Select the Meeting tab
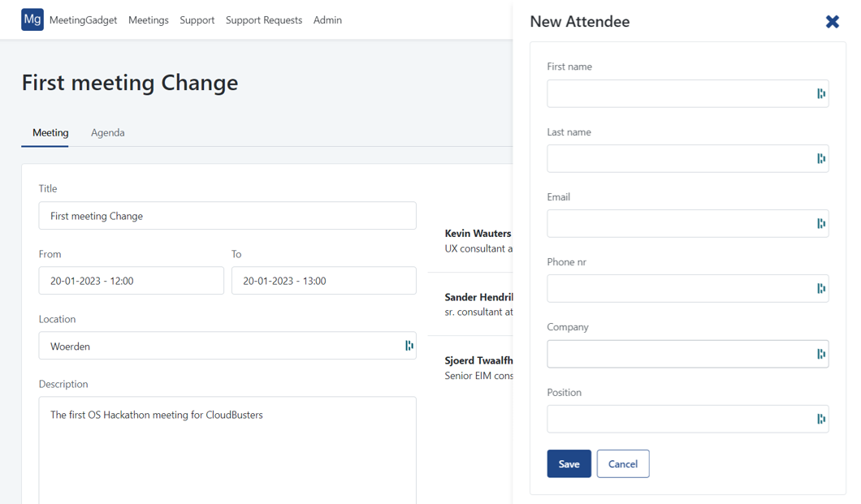Viewport: 861px width, 504px height. pyautogui.click(x=50, y=133)
